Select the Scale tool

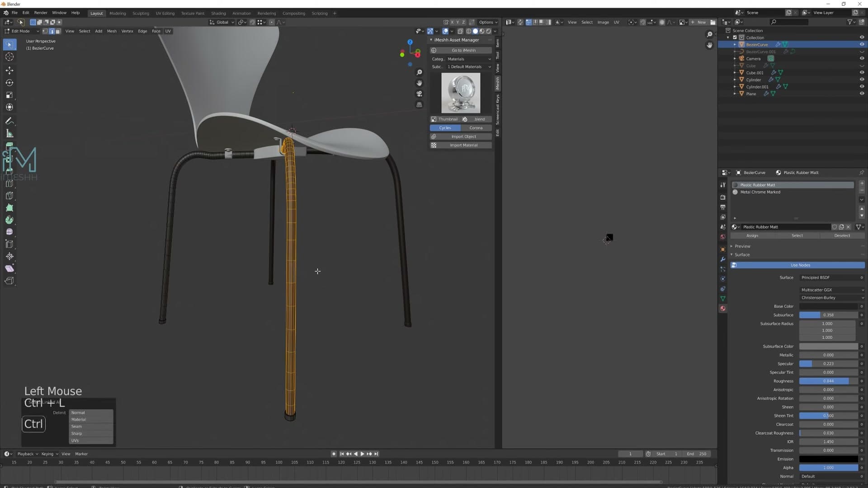pyautogui.click(x=9, y=95)
